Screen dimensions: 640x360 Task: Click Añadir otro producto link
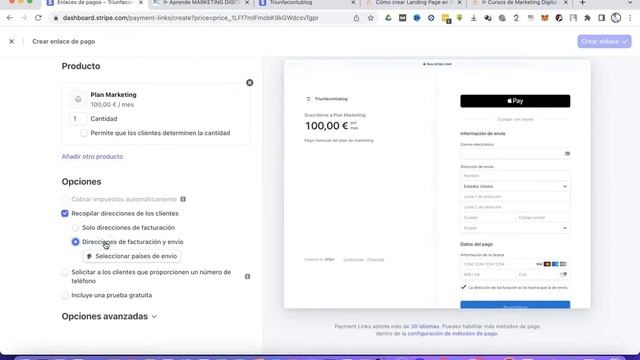pos(92,156)
